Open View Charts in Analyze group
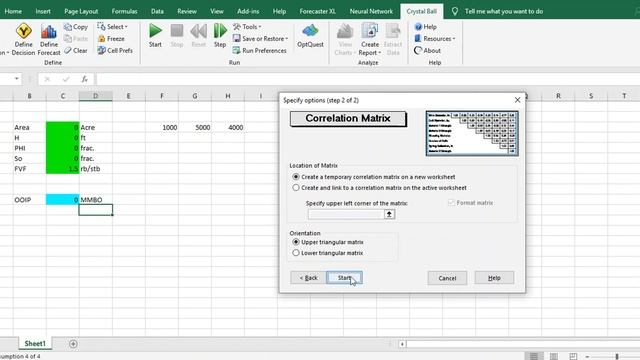640x360 pixels. point(345,40)
